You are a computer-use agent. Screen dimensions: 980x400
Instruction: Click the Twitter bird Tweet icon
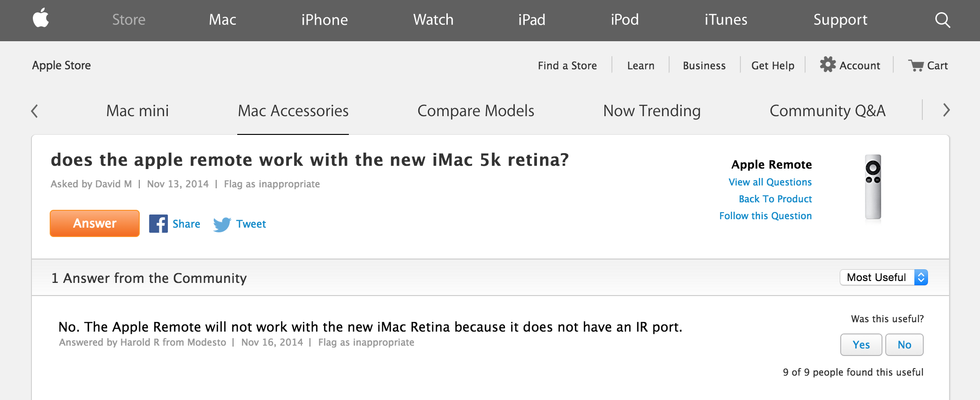pos(222,224)
